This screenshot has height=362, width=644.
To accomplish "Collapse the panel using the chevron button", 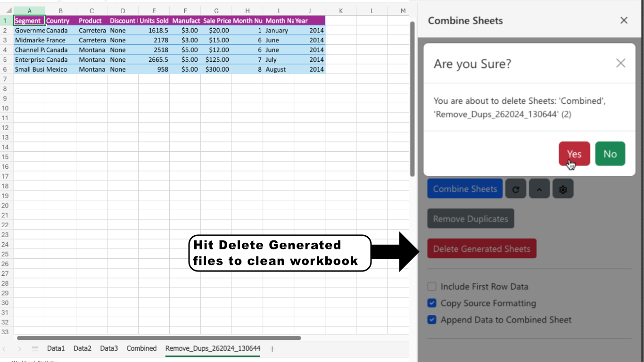I will point(539,189).
